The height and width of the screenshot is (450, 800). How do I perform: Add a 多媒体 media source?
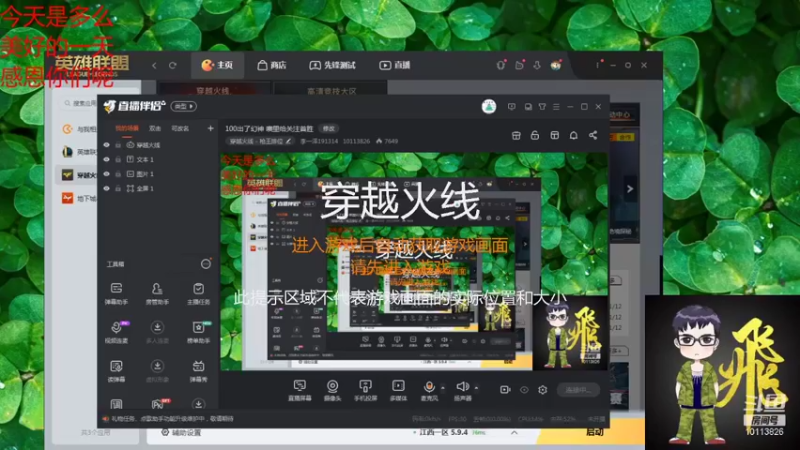click(x=398, y=390)
